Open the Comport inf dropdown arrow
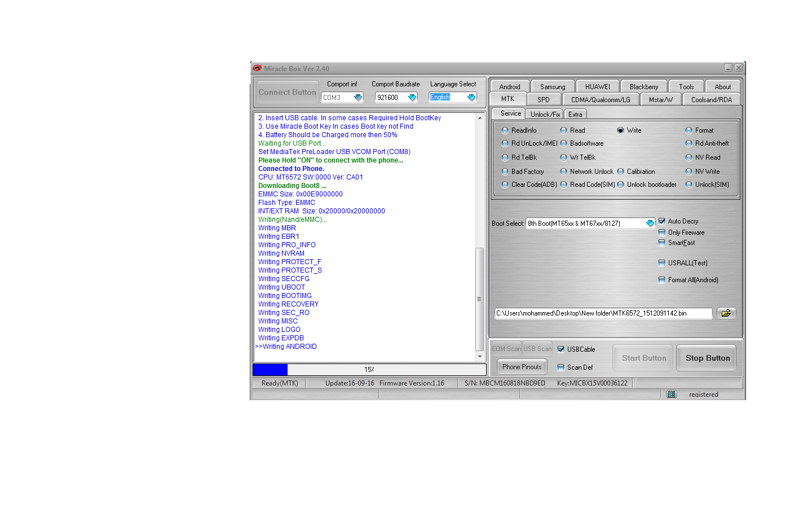Image resolution: width=812 pixels, height=508 pixels. click(x=358, y=98)
